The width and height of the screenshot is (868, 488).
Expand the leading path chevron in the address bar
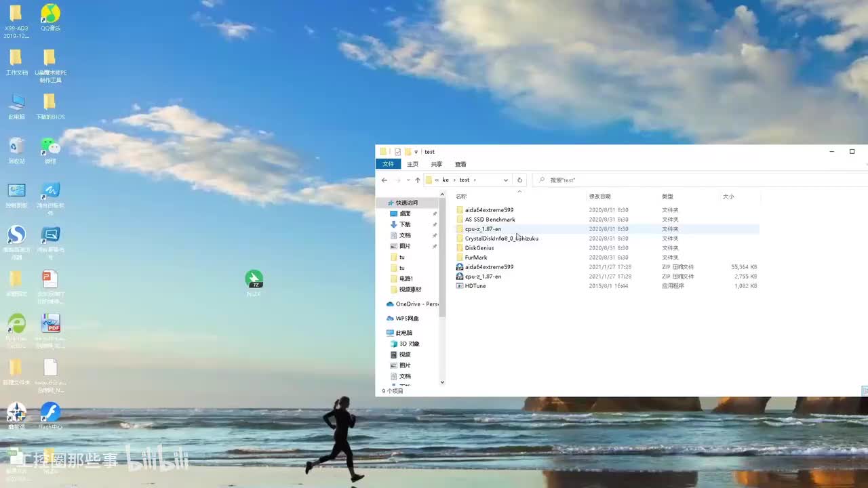437,180
